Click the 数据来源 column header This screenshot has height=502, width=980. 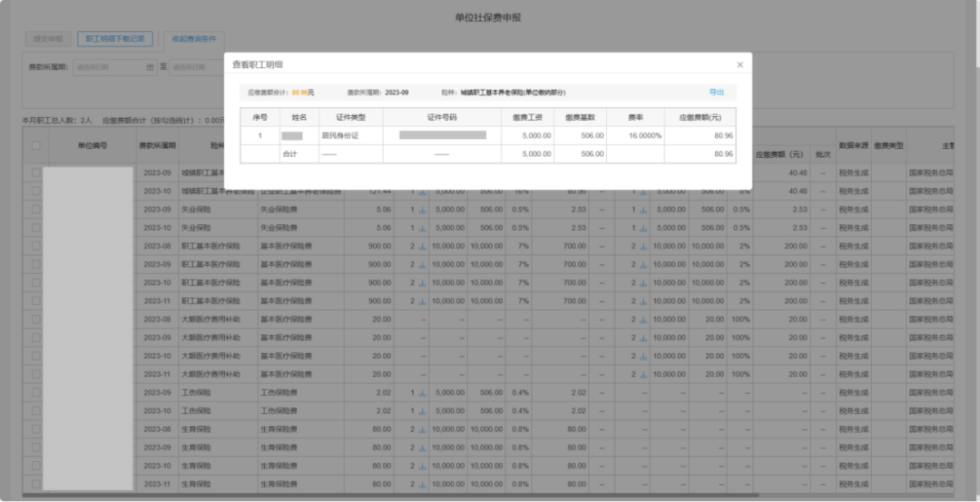854,145
